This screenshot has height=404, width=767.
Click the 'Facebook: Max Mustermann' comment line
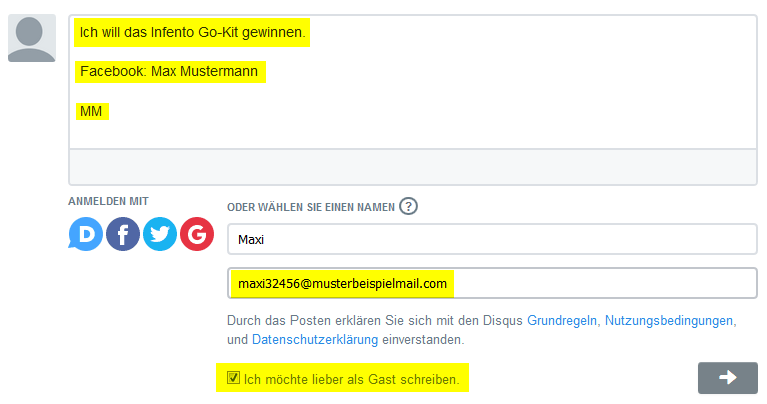click(169, 71)
